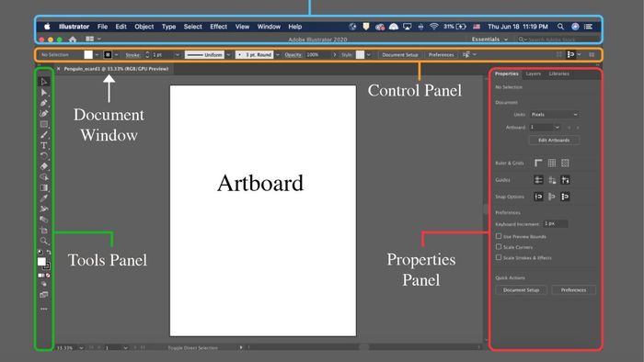Click Preferences in Control panel
Viewport: 644px width, 362px height.
pyautogui.click(x=441, y=54)
